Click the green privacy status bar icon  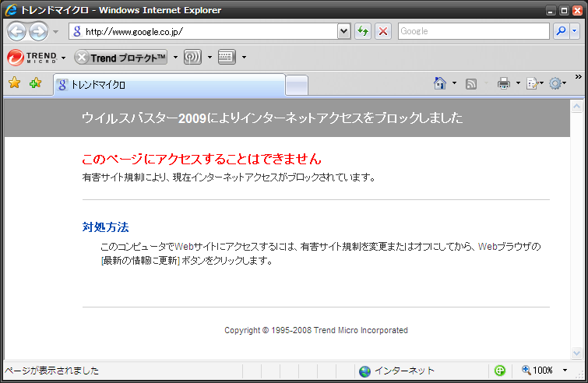pos(500,371)
